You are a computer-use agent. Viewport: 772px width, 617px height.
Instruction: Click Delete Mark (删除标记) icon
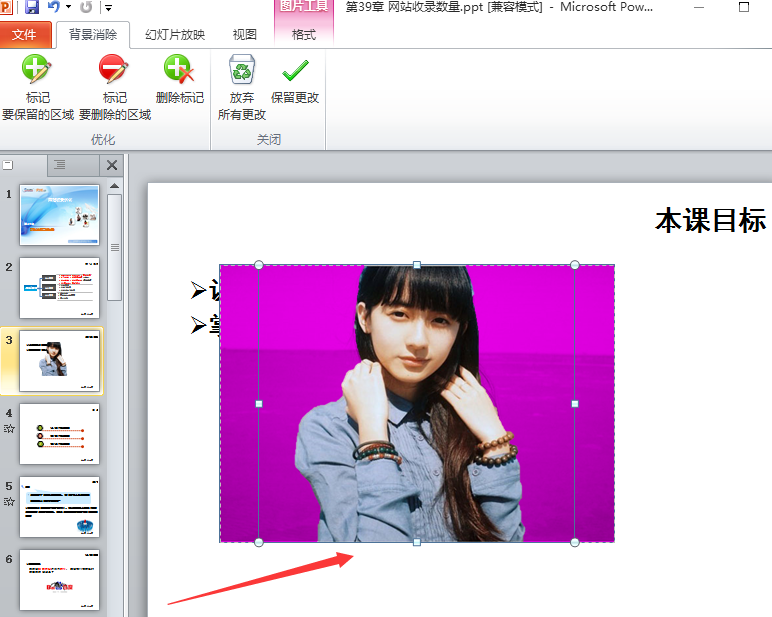[x=179, y=69]
